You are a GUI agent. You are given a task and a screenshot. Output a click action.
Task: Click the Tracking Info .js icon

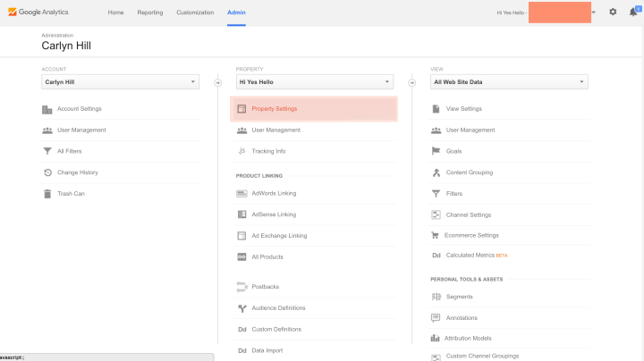tap(241, 151)
